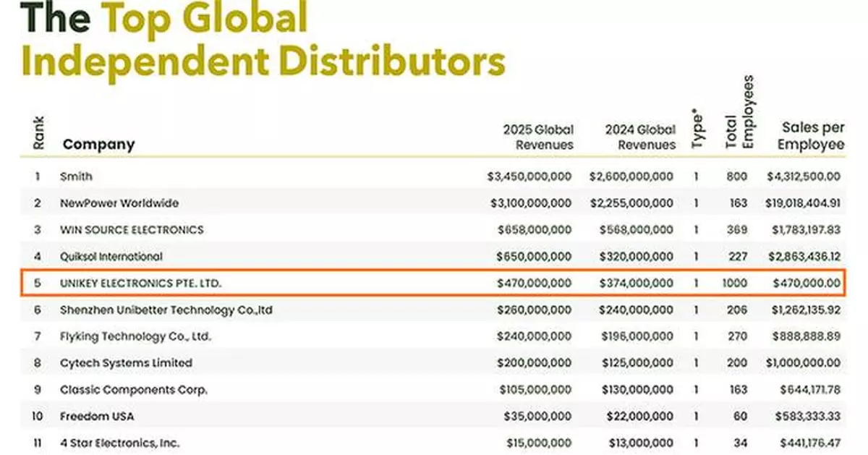Click the $22,000,000 revenue cell
868x455 pixels.
(x=640, y=416)
